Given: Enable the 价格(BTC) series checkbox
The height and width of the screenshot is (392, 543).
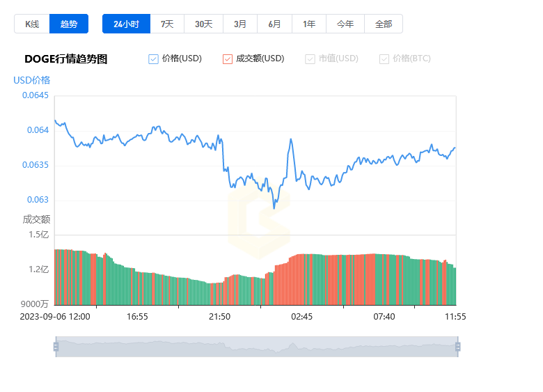Looking at the screenshot, I should pyautogui.click(x=384, y=59).
